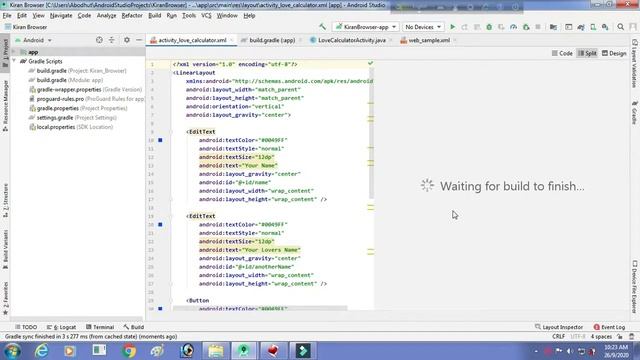Viewport: 640px width, 360px height.
Task: Click color gutter swatch at line 20
Action: [160, 224]
